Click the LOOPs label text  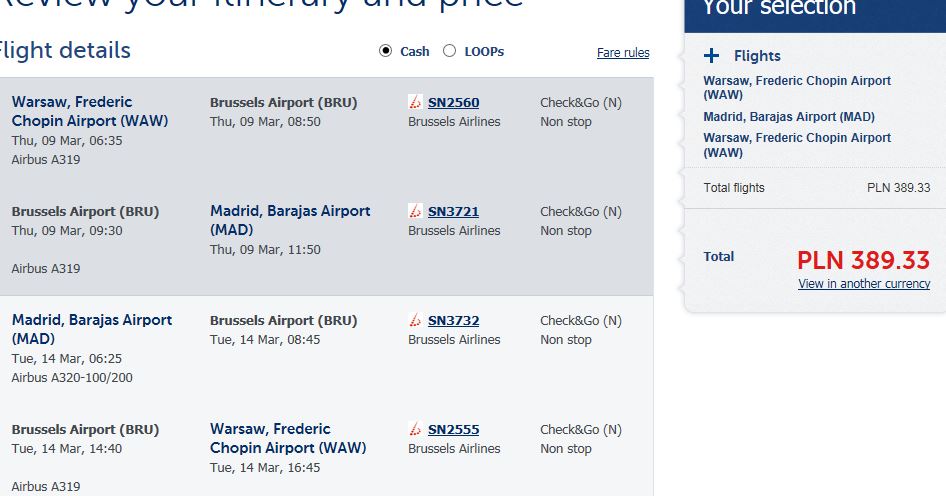(x=484, y=52)
